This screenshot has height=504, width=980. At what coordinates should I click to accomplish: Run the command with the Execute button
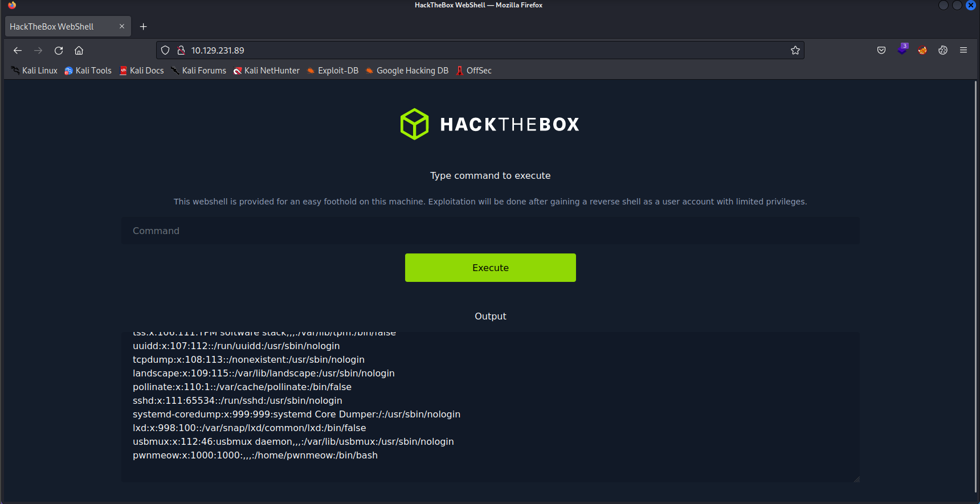491,268
